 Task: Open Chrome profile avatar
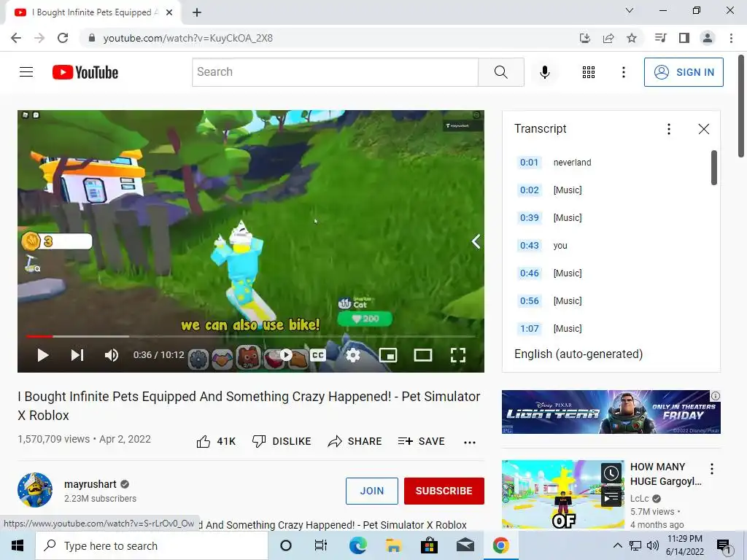click(x=708, y=38)
